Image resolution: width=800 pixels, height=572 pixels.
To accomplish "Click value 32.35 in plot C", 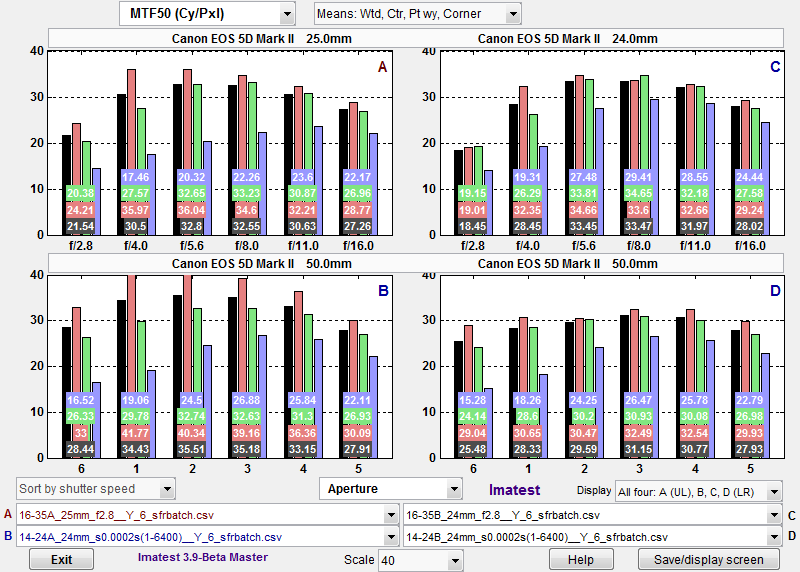I will (527, 210).
